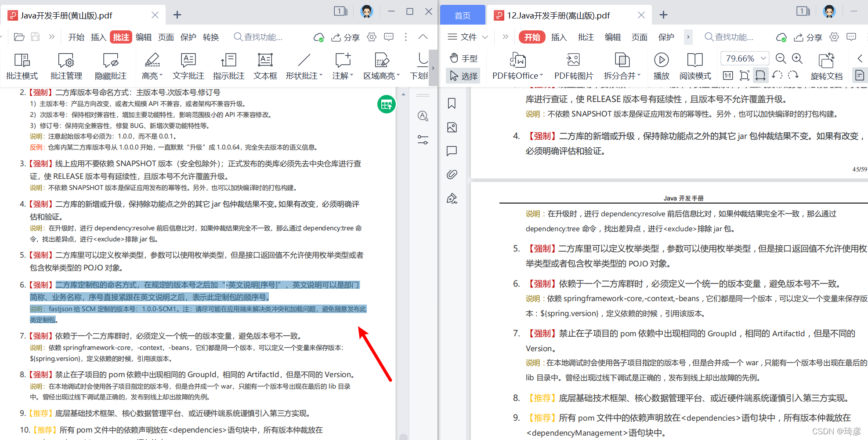The height and width of the screenshot is (440, 868).
Task: Open the comments panel in right window sidebar
Action: (452, 151)
